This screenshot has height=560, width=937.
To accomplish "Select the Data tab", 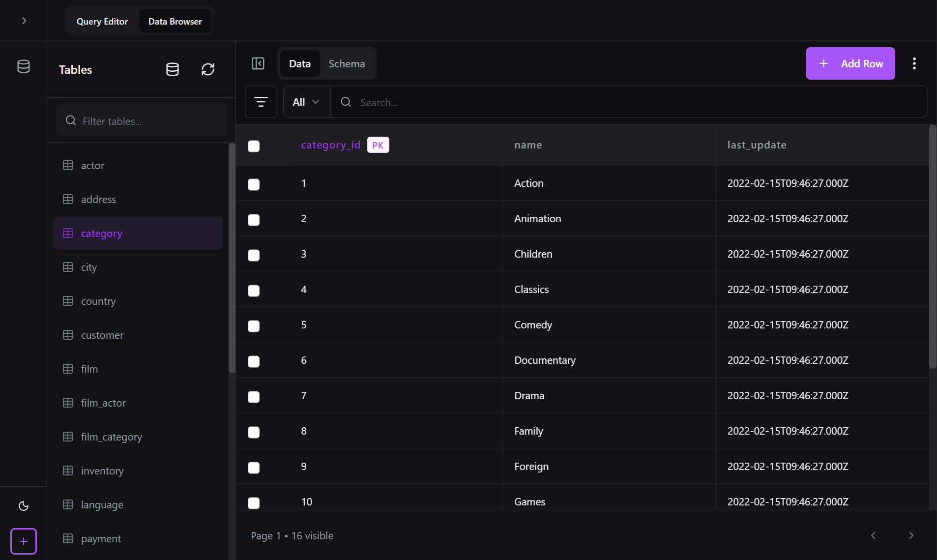I will pyautogui.click(x=300, y=63).
